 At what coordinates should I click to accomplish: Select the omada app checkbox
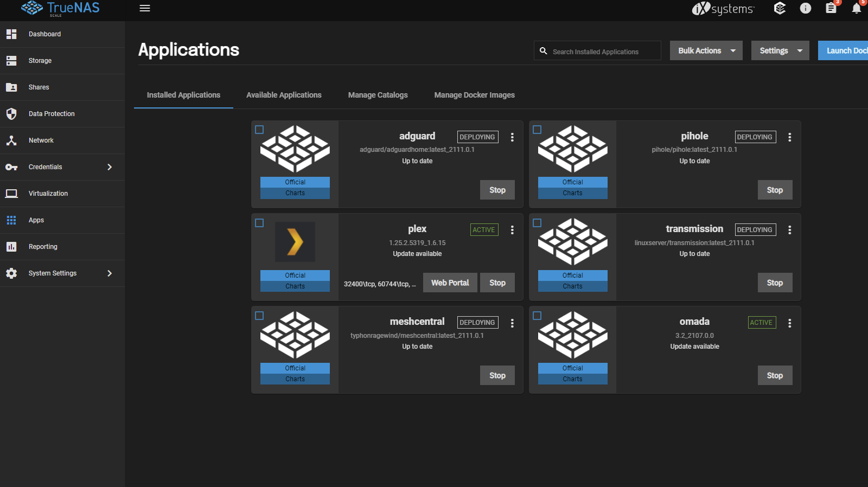[537, 316]
